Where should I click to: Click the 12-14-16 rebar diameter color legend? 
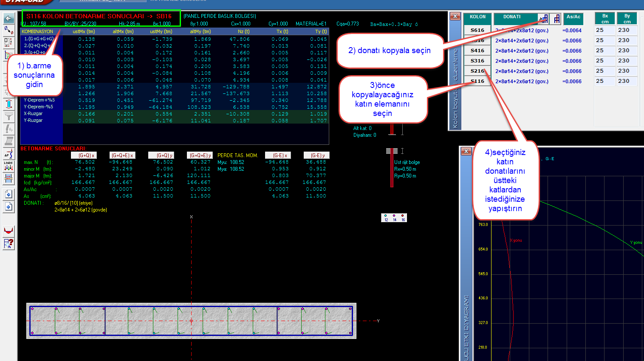394,217
